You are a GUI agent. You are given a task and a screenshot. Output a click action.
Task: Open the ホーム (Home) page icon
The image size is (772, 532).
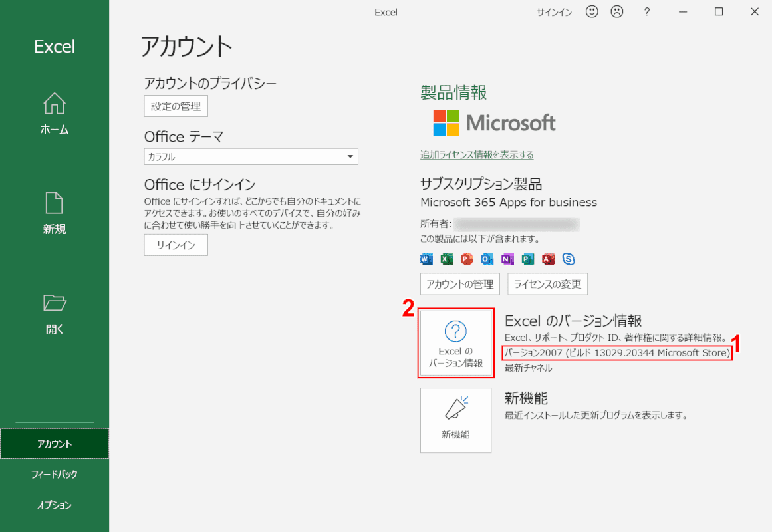[54, 103]
